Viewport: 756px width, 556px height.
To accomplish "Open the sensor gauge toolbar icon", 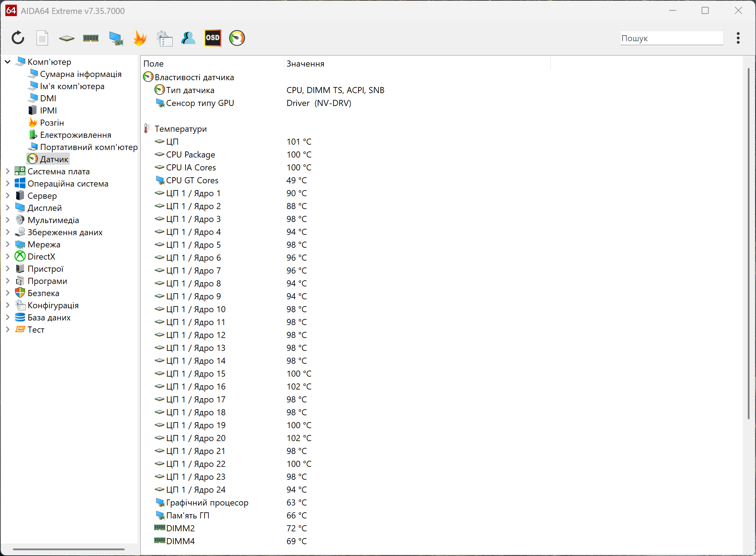I will click(x=237, y=38).
